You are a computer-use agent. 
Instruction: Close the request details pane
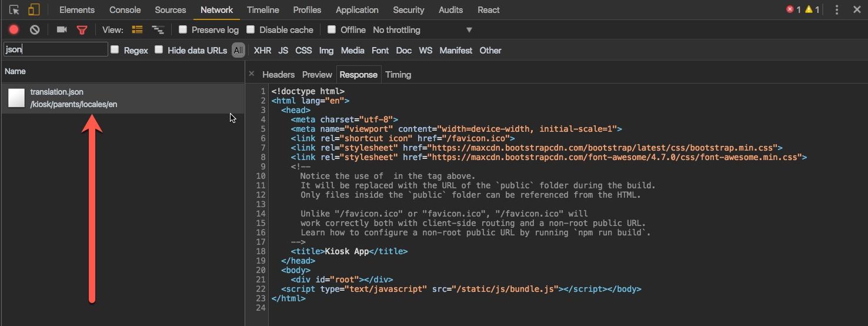(x=252, y=74)
